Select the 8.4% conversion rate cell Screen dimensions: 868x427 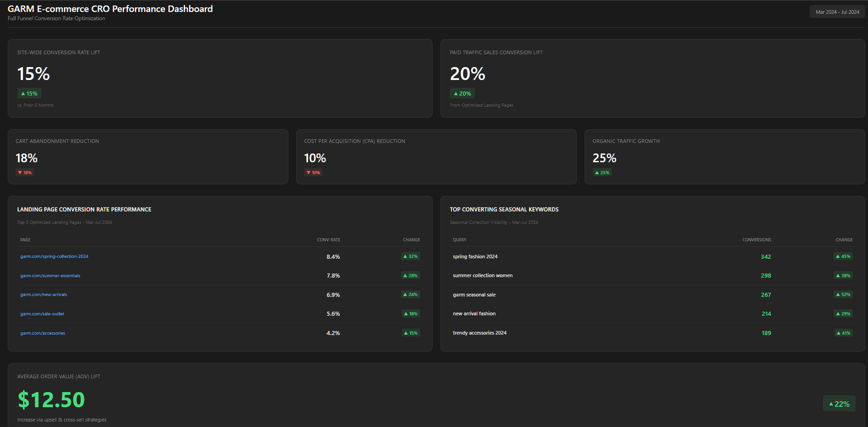pos(333,256)
